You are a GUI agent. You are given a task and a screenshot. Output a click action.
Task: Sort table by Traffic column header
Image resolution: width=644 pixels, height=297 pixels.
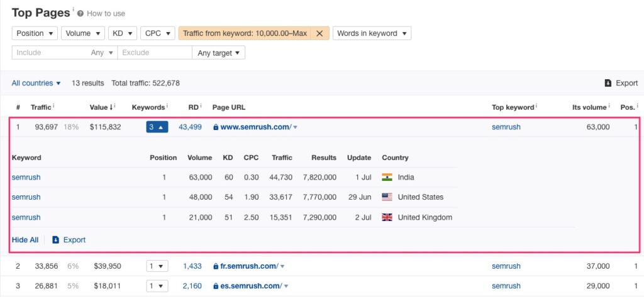[x=41, y=107]
